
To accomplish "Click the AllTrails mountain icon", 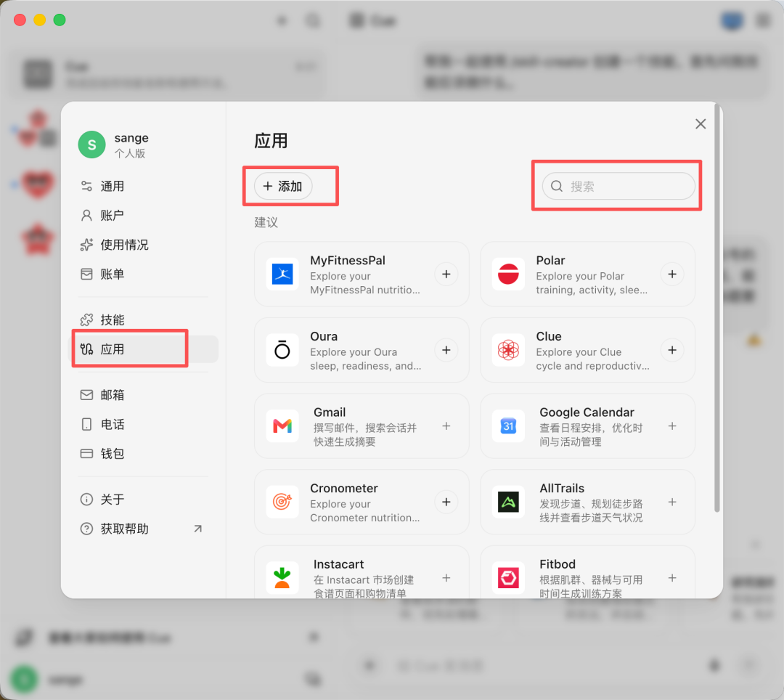I will [x=508, y=502].
